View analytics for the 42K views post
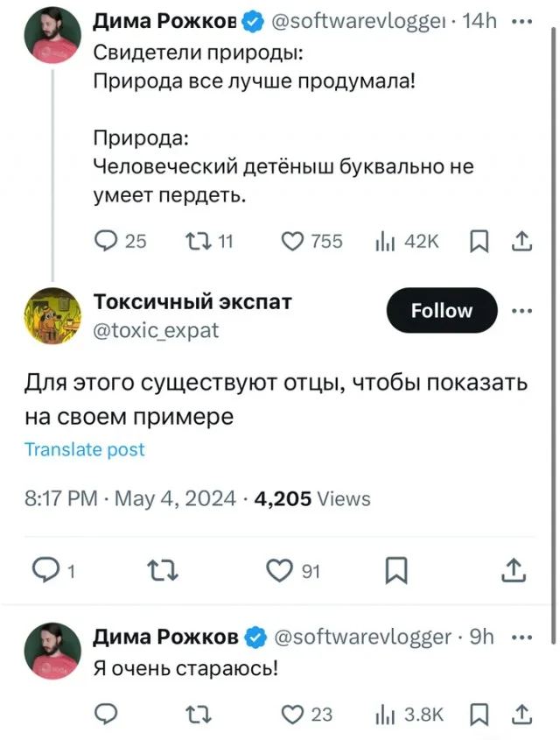 386,241
